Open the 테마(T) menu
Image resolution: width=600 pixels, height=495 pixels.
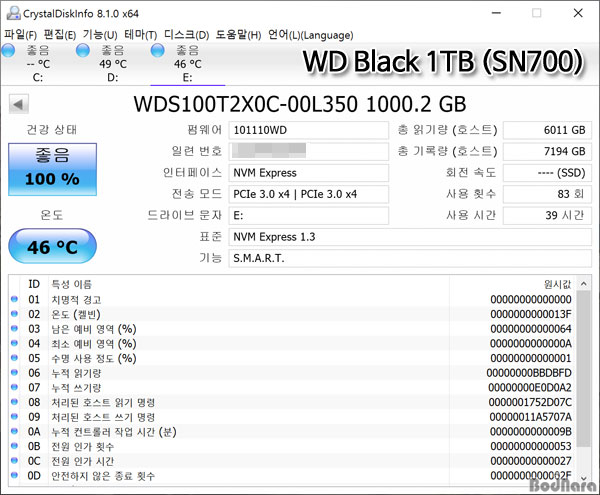(x=140, y=35)
